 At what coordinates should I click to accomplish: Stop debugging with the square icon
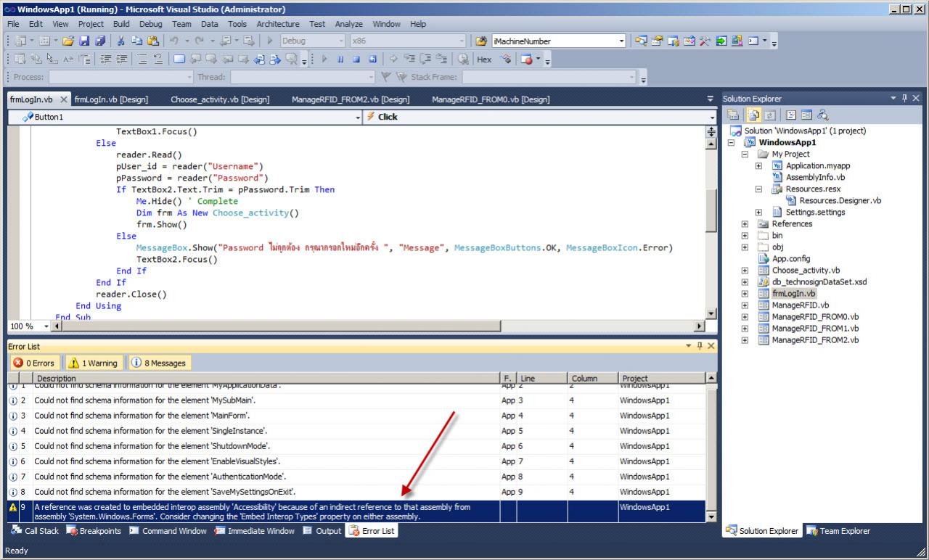click(356, 59)
